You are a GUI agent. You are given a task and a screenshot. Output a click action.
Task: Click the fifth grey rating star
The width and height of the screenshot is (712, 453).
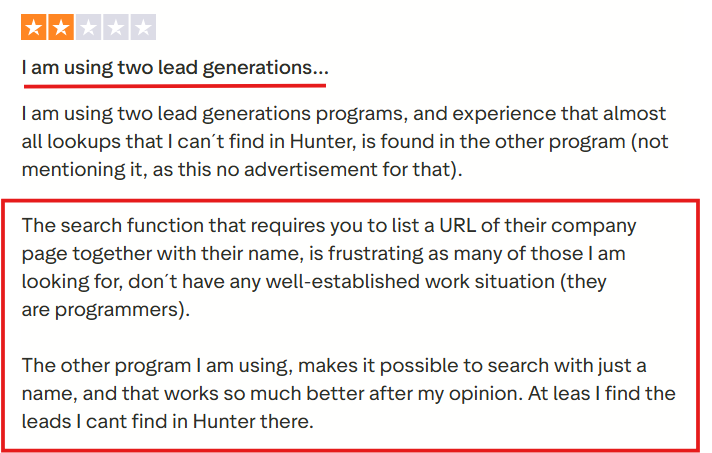tap(143, 27)
